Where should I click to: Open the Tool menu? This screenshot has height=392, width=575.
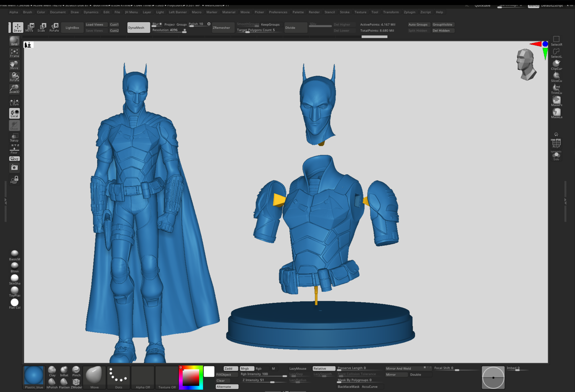(375, 12)
